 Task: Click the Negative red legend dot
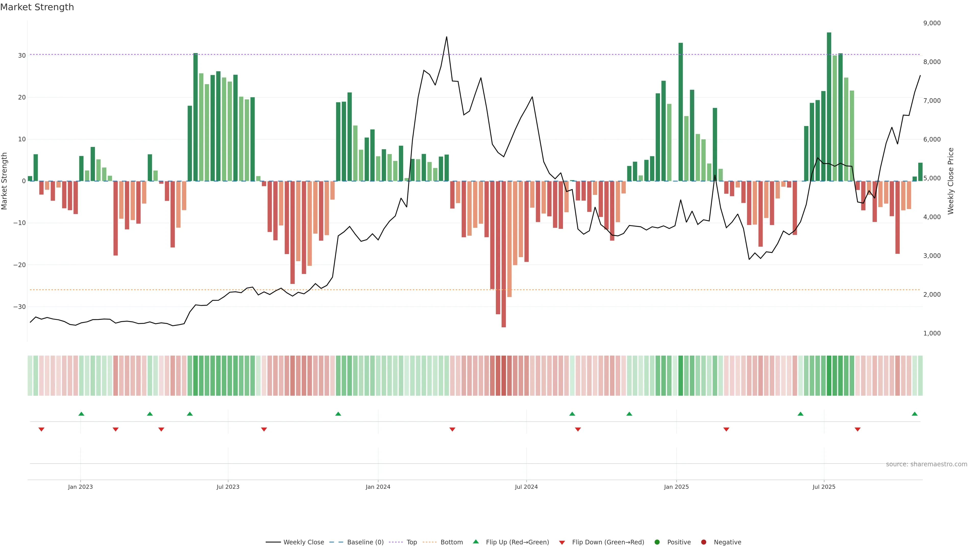(x=703, y=542)
